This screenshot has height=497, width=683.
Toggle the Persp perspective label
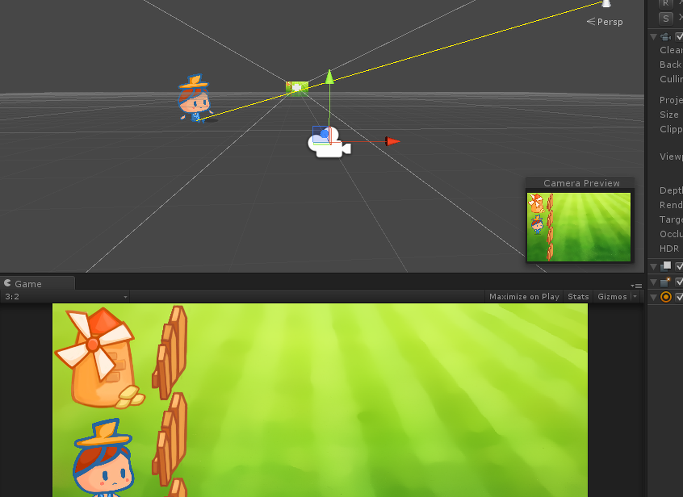click(x=605, y=22)
